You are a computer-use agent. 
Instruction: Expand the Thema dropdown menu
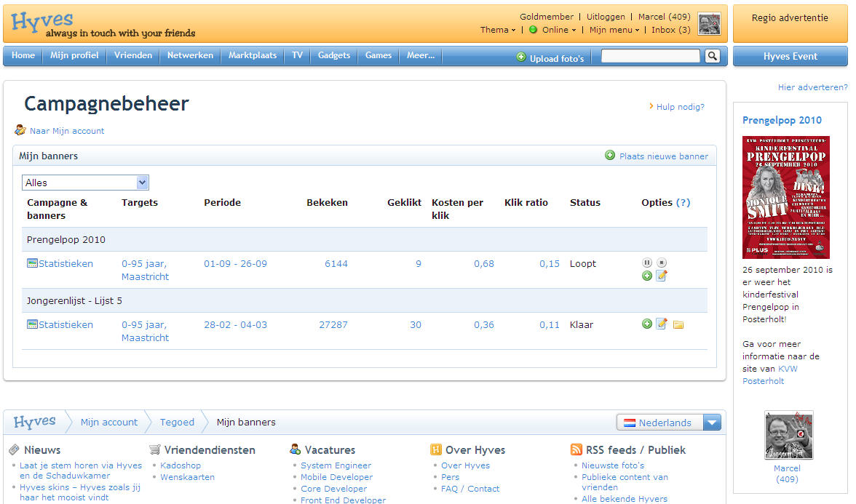[x=497, y=30]
